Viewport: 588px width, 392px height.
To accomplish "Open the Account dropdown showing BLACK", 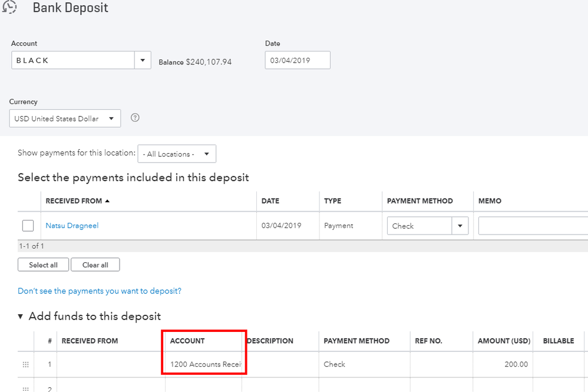I will pyautogui.click(x=143, y=60).
